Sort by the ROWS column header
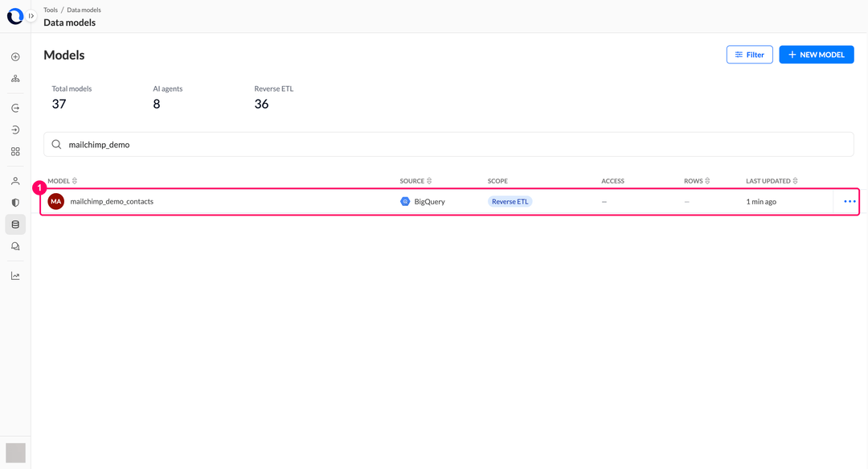The height and width of the screenshot is (469, 868). click(x=697, y=181)
